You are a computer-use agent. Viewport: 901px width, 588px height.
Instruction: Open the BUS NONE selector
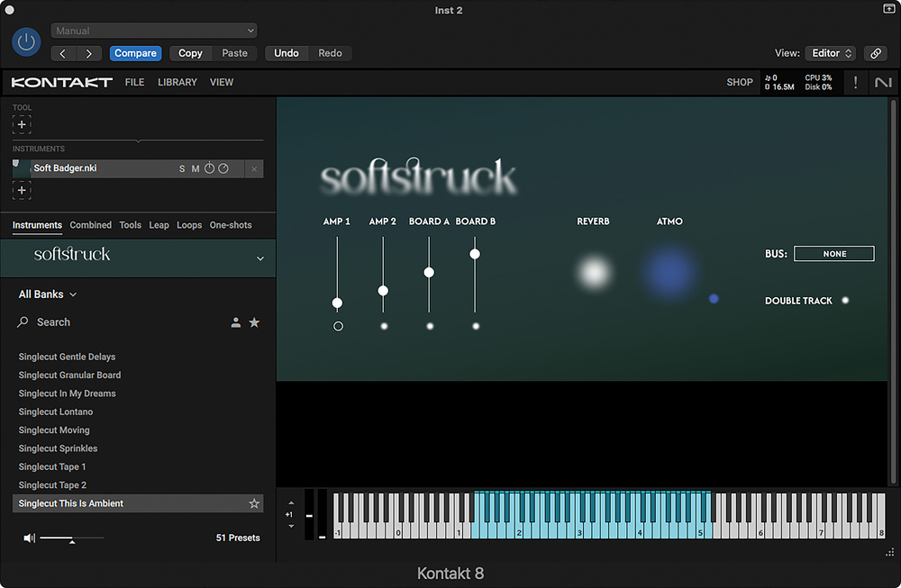click(834, 254)
